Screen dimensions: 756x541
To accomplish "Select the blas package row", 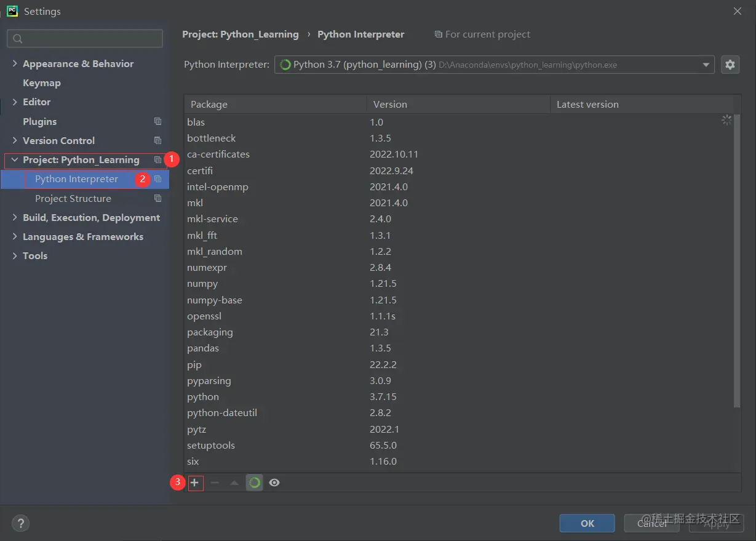I will click(459, 122).
